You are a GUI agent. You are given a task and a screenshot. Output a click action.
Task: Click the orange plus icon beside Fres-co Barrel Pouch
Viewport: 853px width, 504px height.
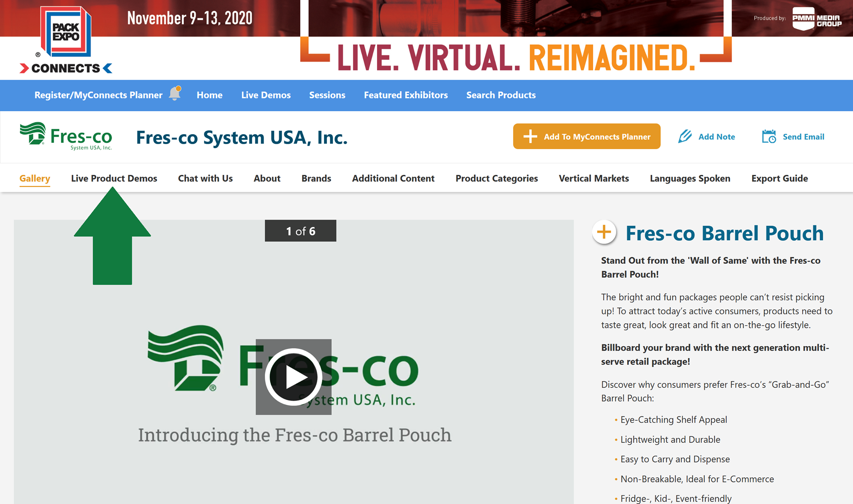click(604, 232)
